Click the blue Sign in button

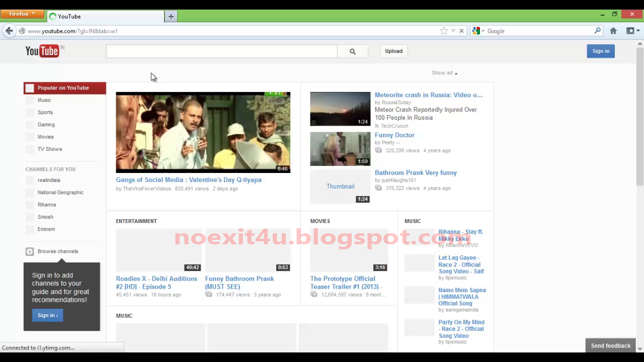600,51
